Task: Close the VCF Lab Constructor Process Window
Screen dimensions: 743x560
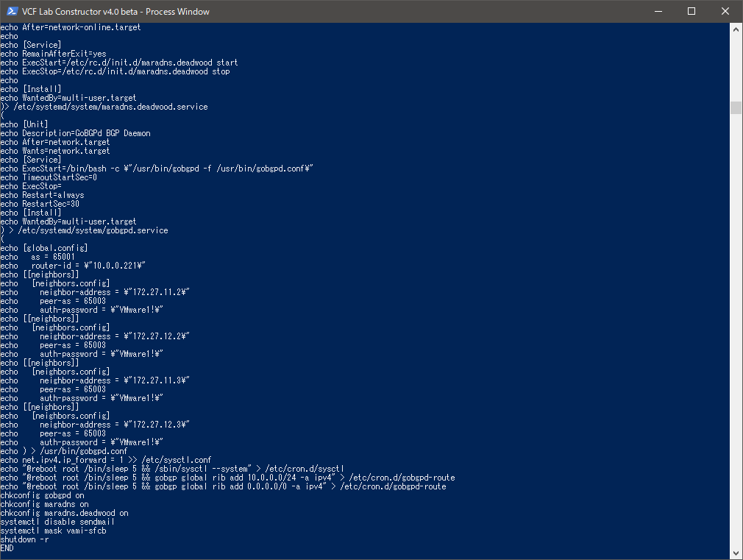Action: coord(725,11)
